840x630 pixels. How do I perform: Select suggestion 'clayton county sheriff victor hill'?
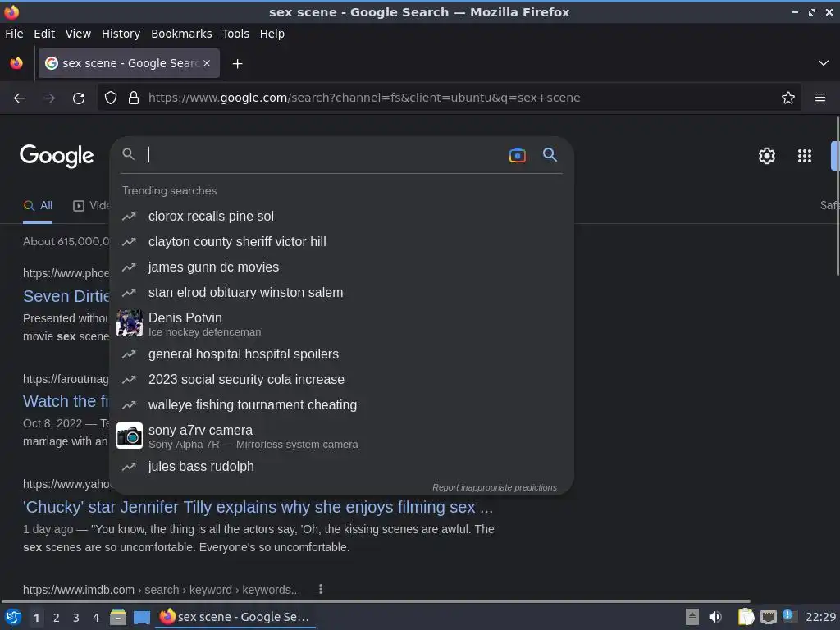[x=341, y=242]
